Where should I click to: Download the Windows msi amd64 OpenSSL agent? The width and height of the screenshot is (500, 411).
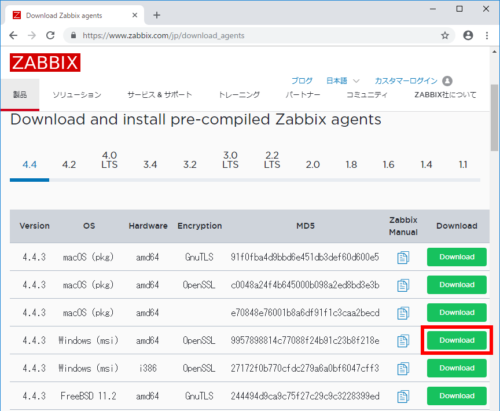[457, 340]
